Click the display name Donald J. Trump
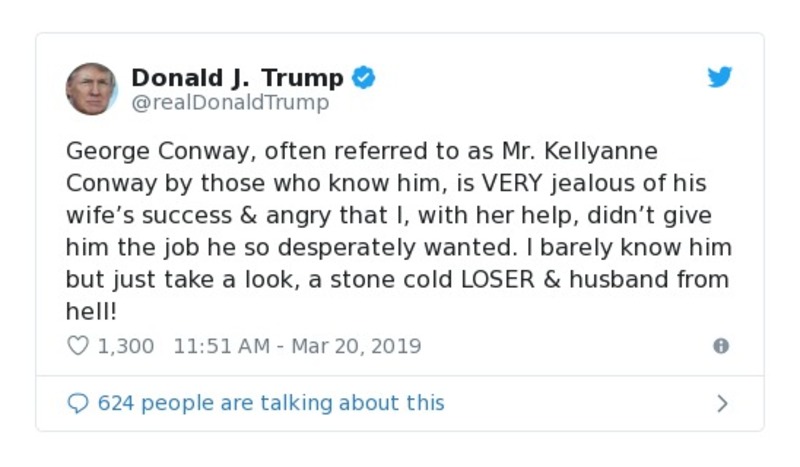 237,78
